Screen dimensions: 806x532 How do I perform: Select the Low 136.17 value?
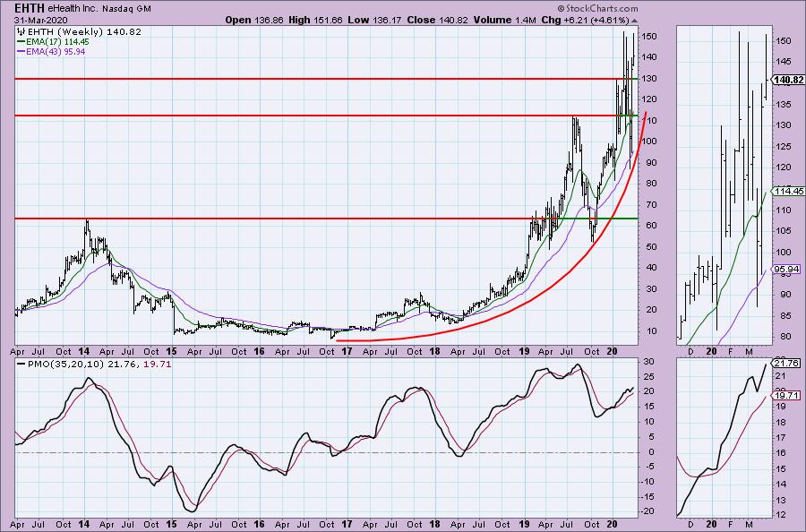tap(374, 20)
